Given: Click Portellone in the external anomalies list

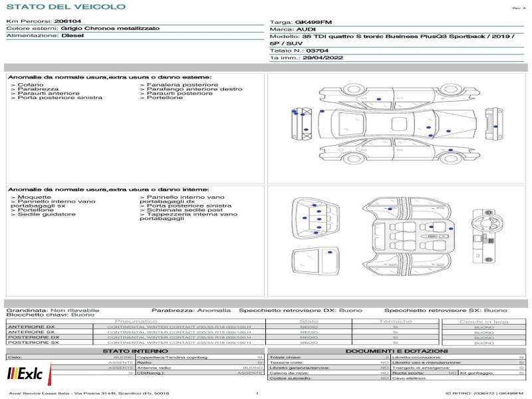Looking at the screenshot, I should pos(165,98).
